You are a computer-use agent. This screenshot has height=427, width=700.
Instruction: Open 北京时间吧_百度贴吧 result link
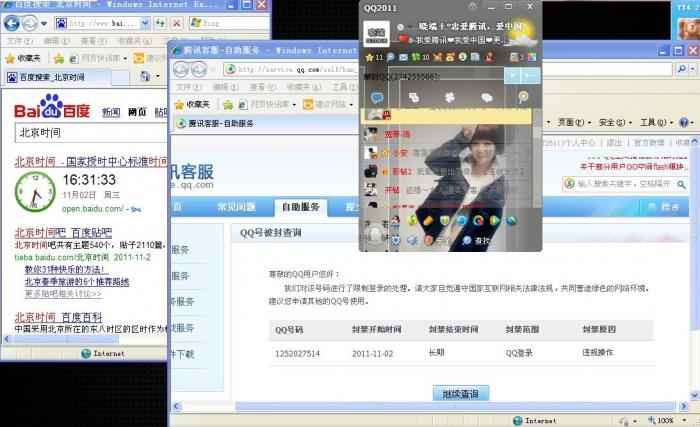click(x=63, y=233)
